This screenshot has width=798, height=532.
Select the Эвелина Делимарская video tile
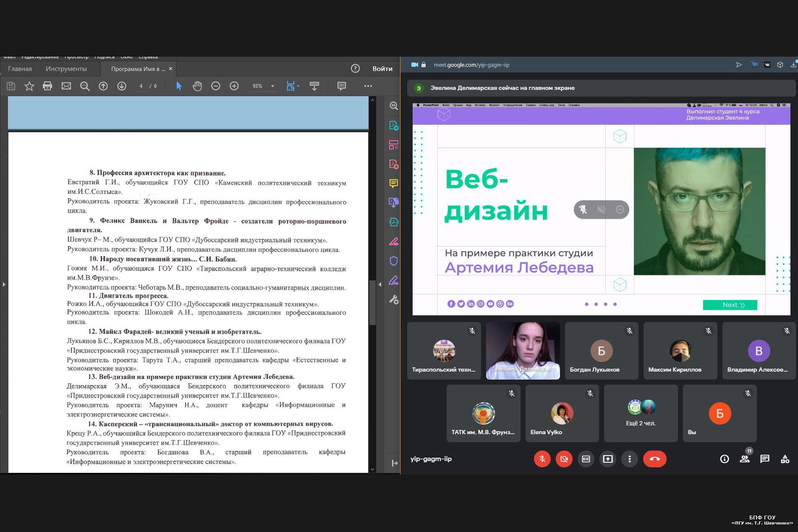(523, 351)
